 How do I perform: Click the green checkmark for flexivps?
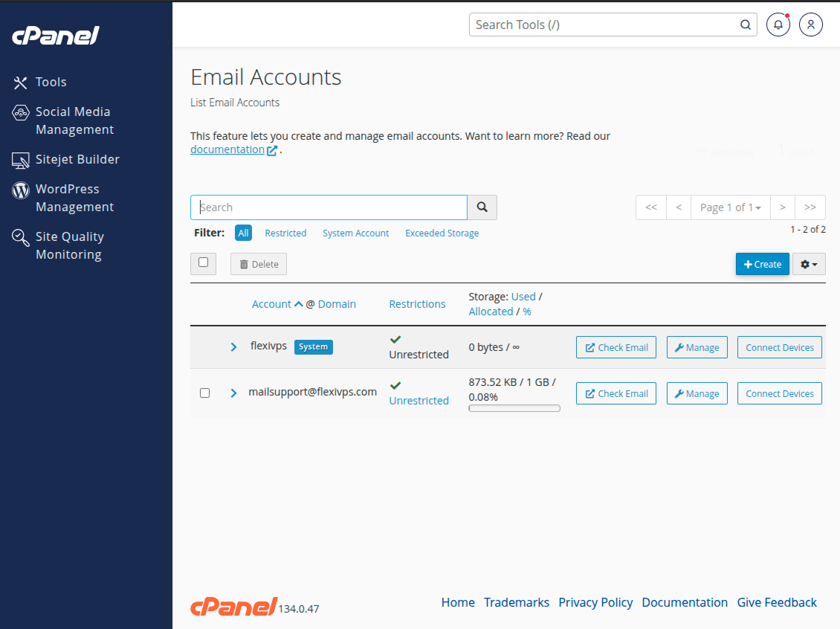click(395, 339)
